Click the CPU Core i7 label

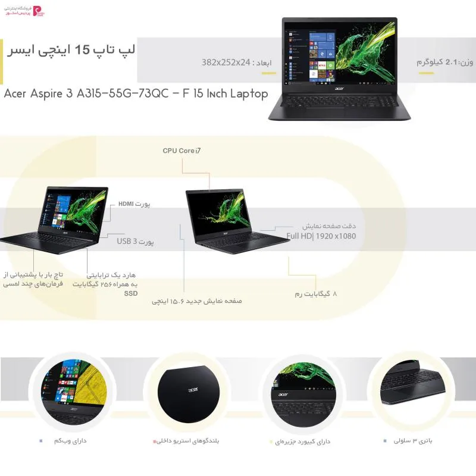click(x=181, y=151)
